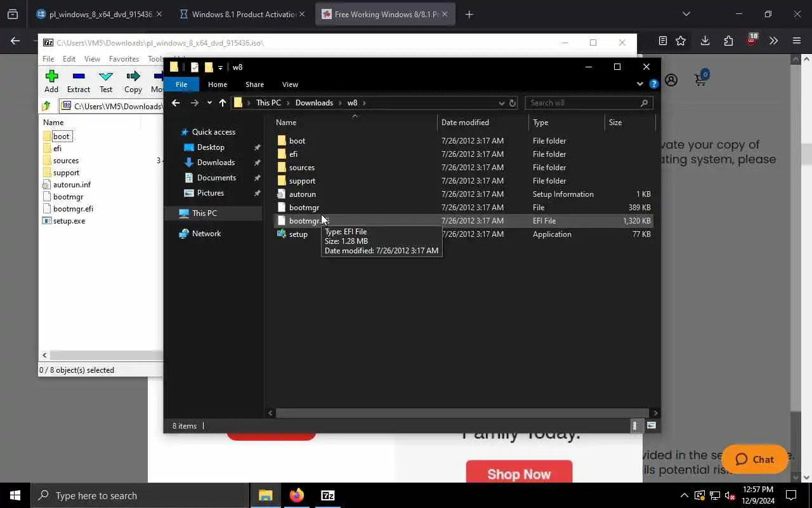Image resolution: width=812 pixels, height=508 pixels.
Task: Open 7-Zip Edit menu
Action: click(69, 59)
